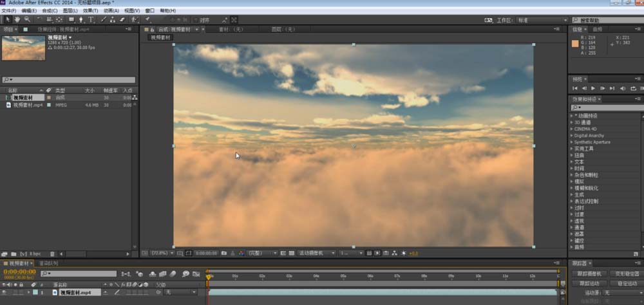Viewport: 644px width, 305px height.
Task: Click the snapshot camera icon below viewer
Action: pyautogui.click(x=223, y=254)
